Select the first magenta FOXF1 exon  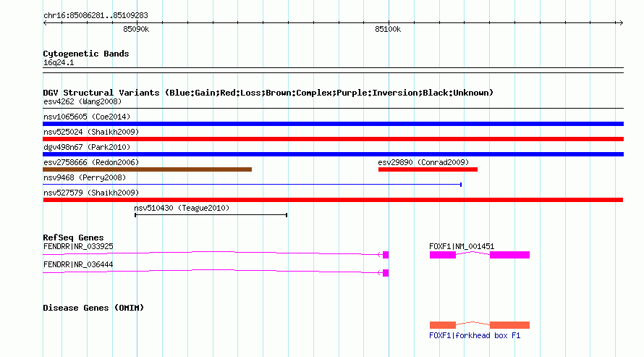[443, 255]
